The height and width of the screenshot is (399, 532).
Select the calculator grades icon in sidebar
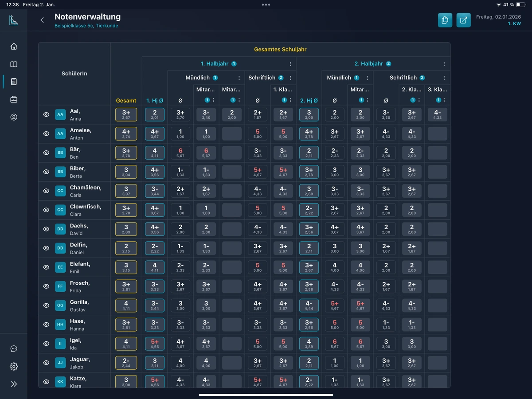pyautogui.click(x=14, y=82)
